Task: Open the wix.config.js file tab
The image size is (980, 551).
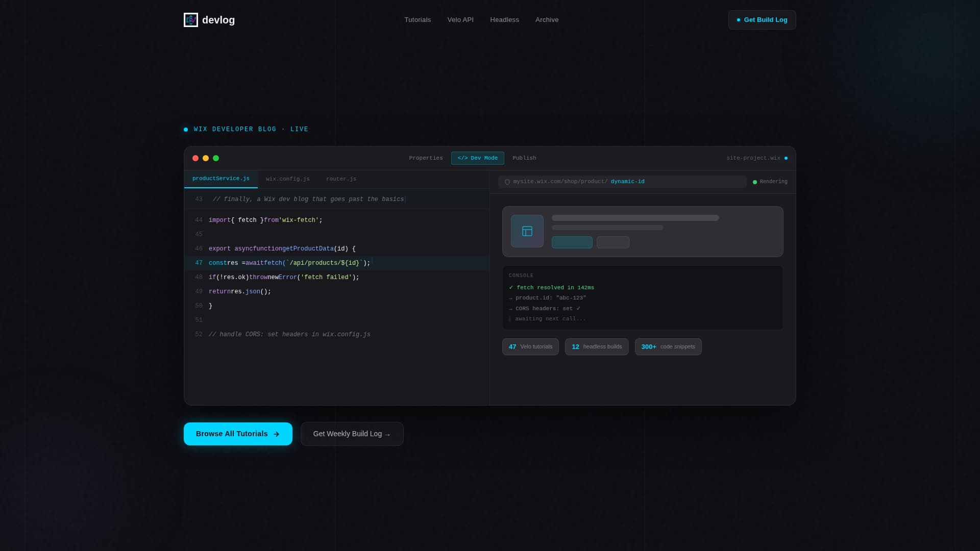Action: pos(288,179)
